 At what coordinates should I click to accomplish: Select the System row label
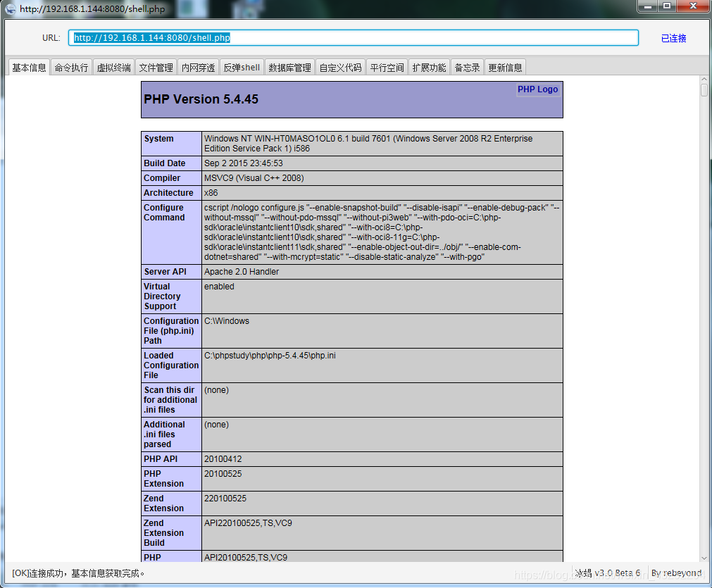158,139
